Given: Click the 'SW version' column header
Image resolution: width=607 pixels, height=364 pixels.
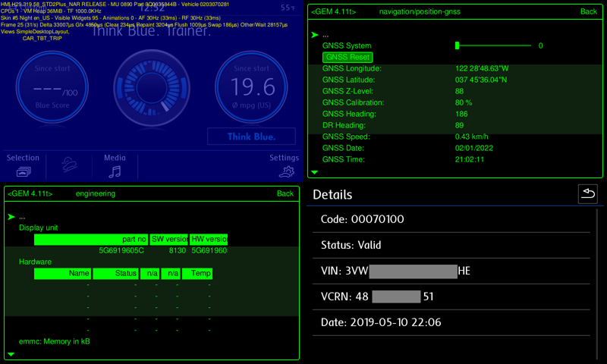Looking at the screenshot, I should (x=168, y=240).
